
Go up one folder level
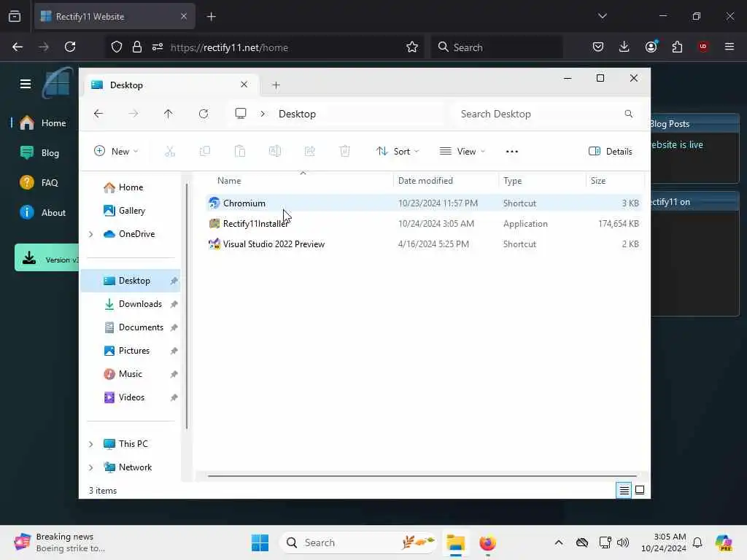[x=169, y=114]
